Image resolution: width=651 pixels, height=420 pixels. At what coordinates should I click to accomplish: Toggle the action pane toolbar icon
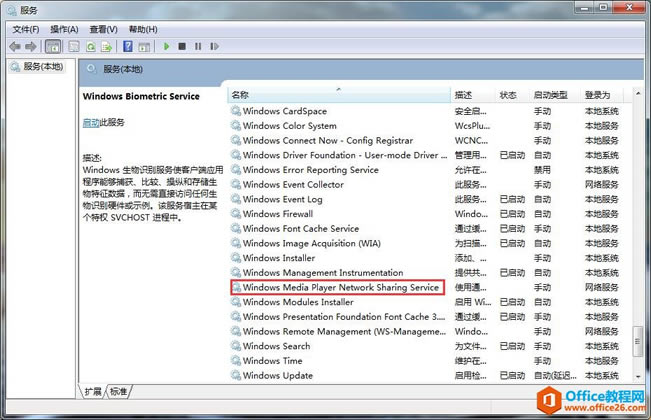point(144,46)
